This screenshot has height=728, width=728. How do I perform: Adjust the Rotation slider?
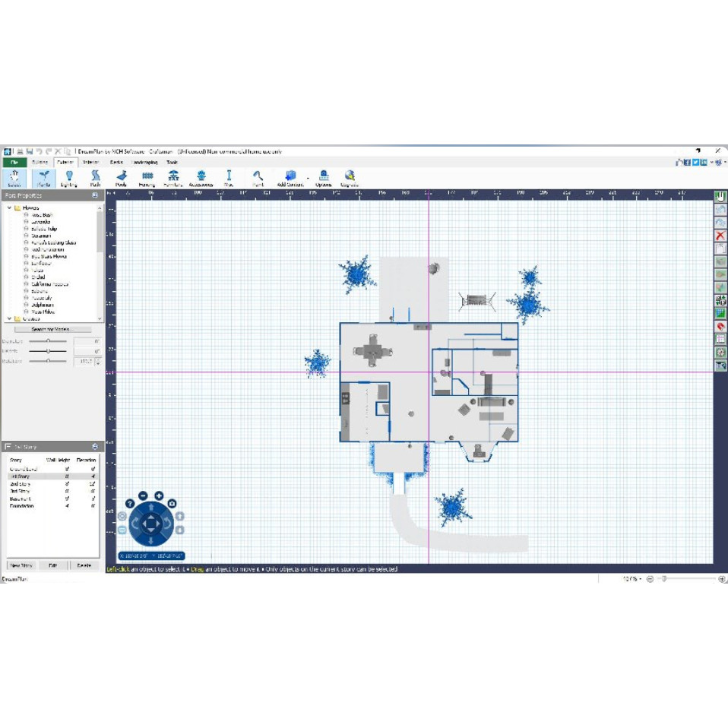point(48,361)
